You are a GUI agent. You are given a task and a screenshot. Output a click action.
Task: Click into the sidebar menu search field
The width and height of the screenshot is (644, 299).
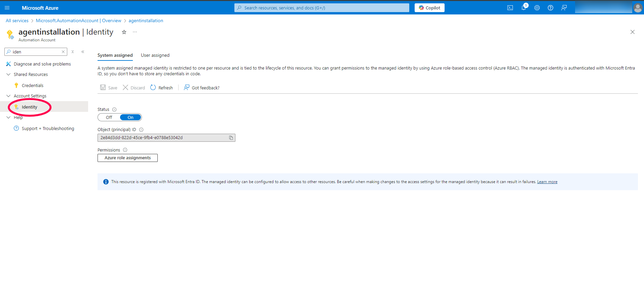pos(36,52)
